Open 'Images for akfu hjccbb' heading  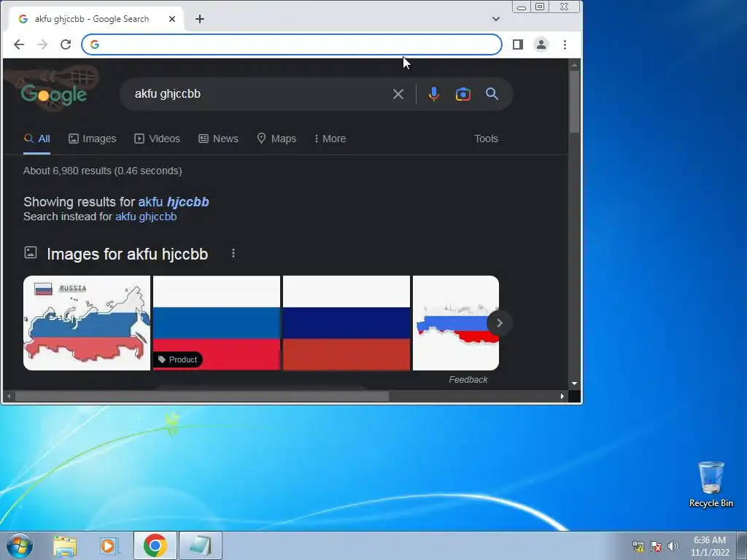pyautogui.click(x=127, y=254)
